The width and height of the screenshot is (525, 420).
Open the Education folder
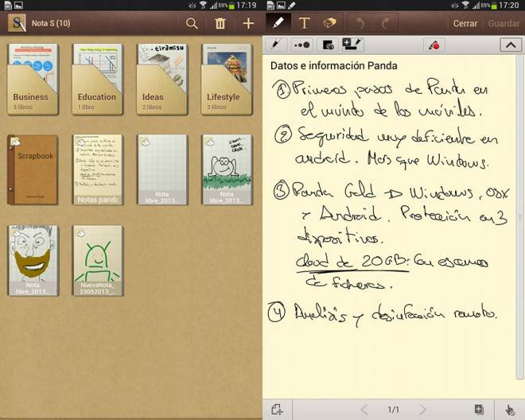[x=97, y=80]
